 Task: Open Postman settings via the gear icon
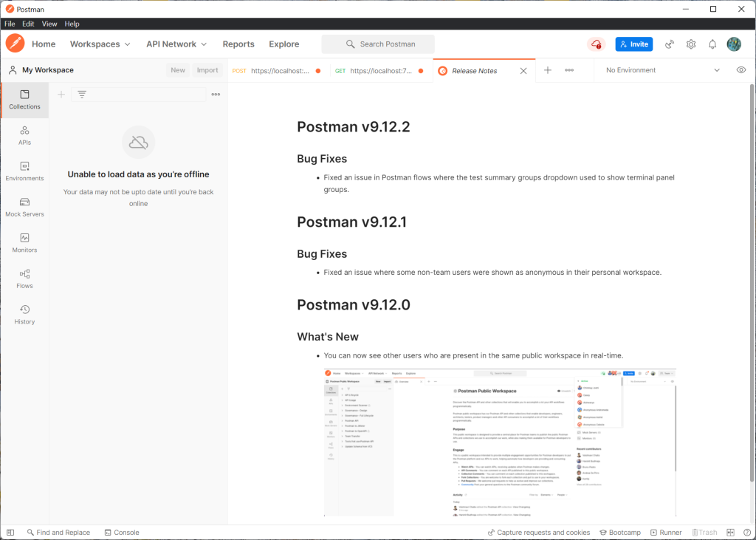coord(690,44)
